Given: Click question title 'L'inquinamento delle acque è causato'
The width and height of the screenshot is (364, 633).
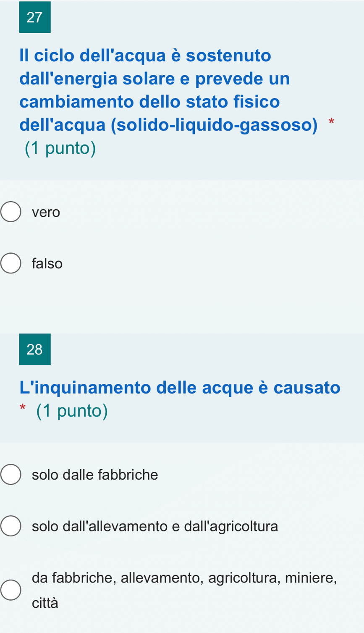Looking at the screenshot, I should pyautogui.click(x=180, y=387).
